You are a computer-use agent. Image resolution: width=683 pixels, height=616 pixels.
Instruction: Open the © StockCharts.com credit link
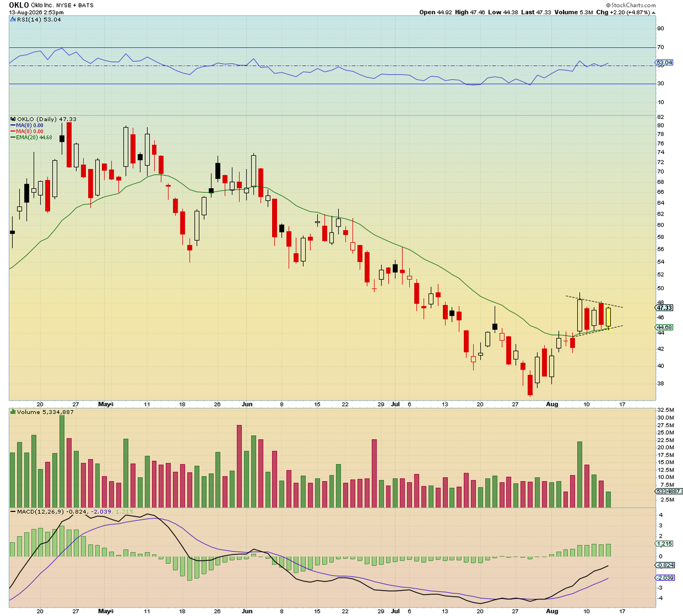pos(630,5)
